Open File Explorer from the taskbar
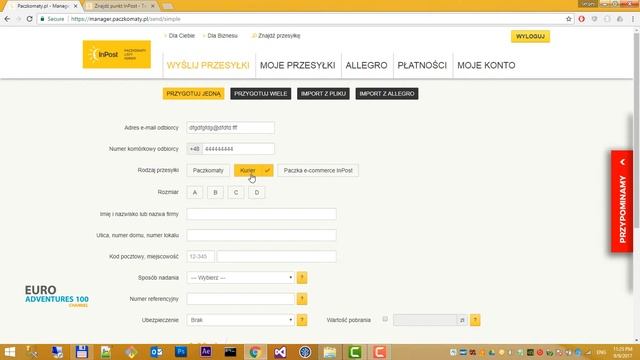This screenshot has height=360, width=640. [x=330, y=352]
